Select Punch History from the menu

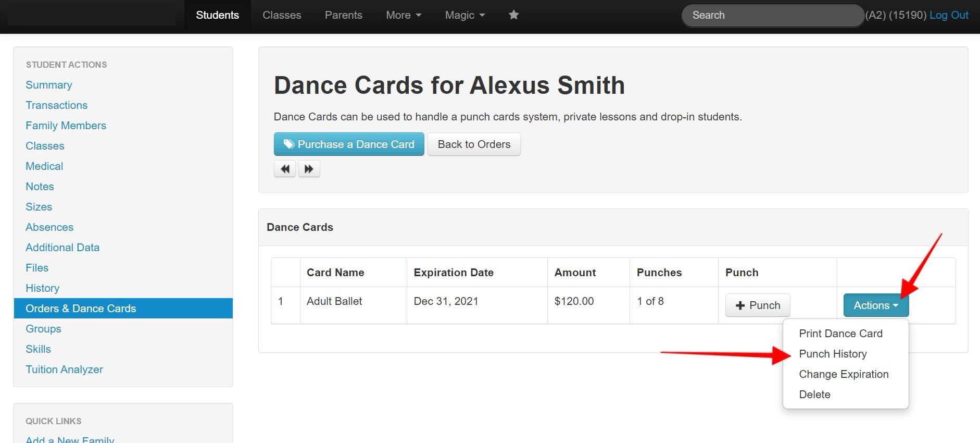(x=833, y=354)
